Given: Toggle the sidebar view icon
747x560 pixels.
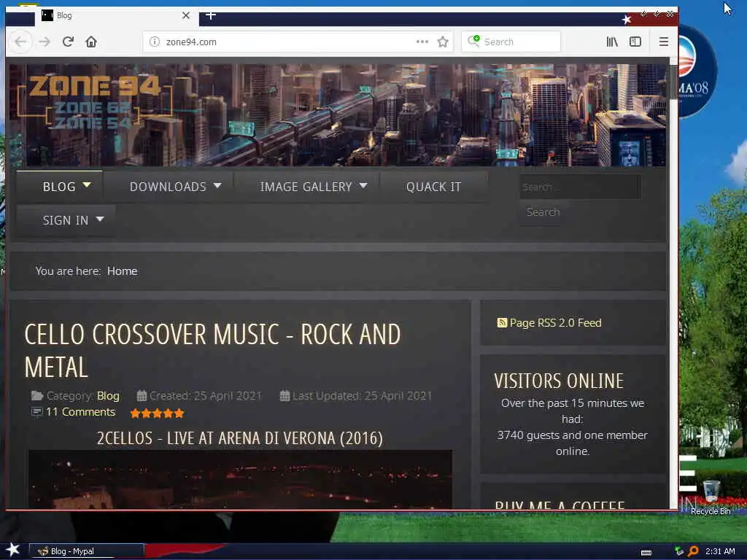Looking at the screenshot, I should [x=635, y=42].
